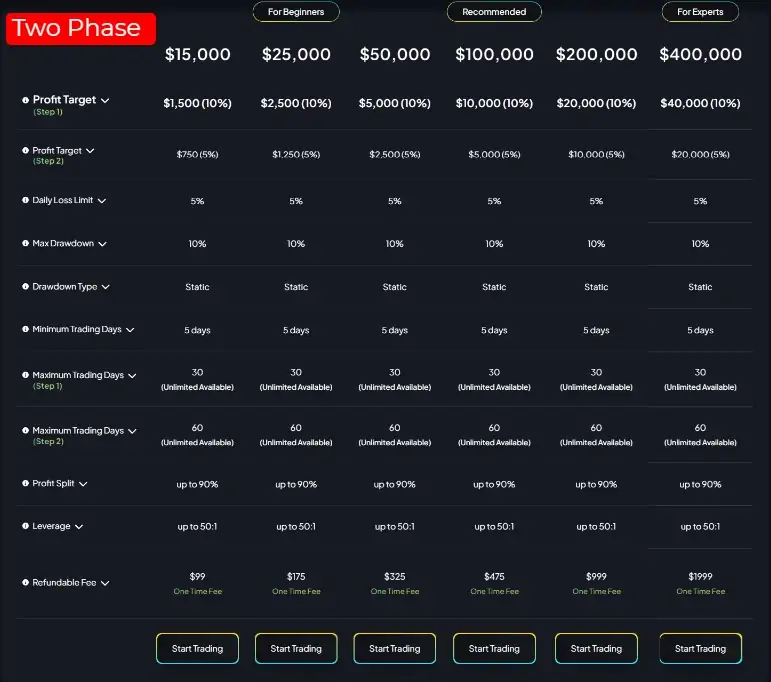Expand the Profit Target Step 2 chevron
This screenshot has height=682, width=771.
(x=90, y=151)
